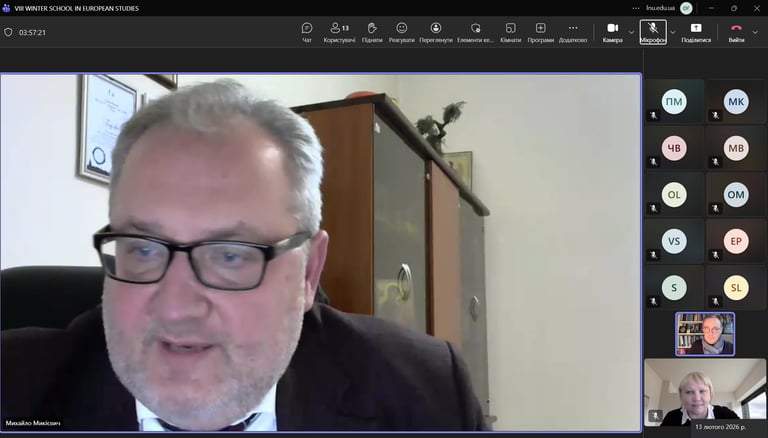Open the Реагувати reactions menu
The image size is (768, 438).
tap(402, 32)
